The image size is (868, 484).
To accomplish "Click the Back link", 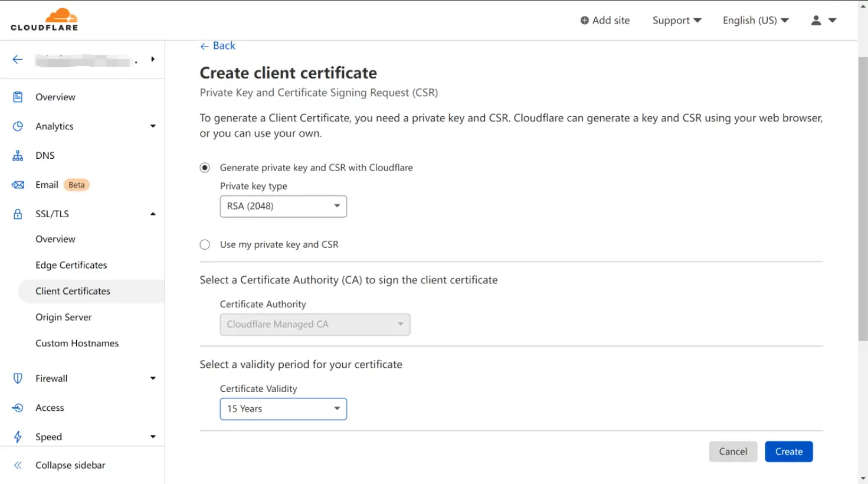I will [218, 46].
